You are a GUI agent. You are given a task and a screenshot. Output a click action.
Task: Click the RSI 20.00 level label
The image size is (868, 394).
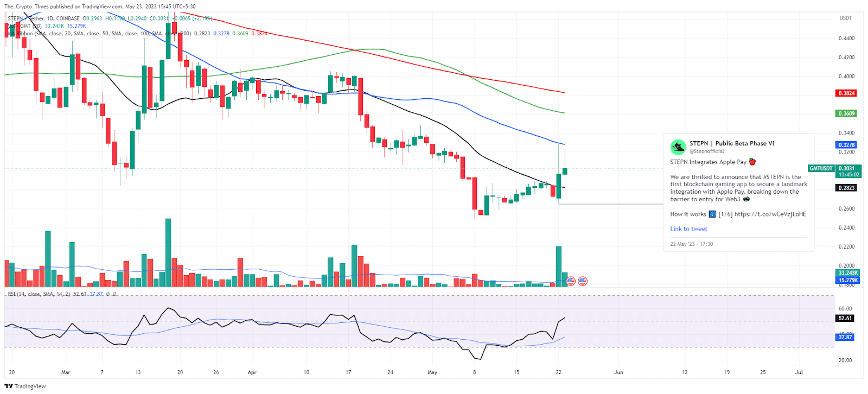coord(845,360)
